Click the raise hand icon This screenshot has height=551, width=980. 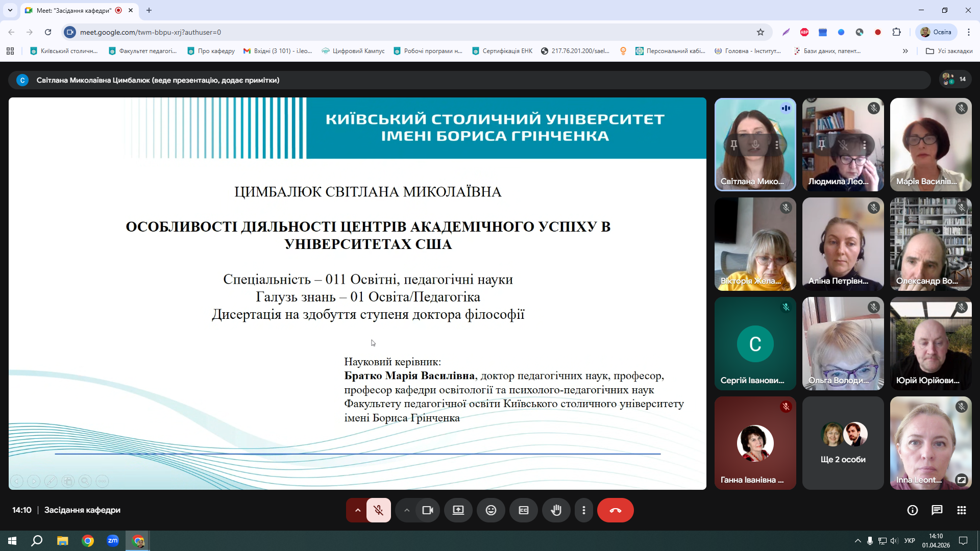pos(556,510)
